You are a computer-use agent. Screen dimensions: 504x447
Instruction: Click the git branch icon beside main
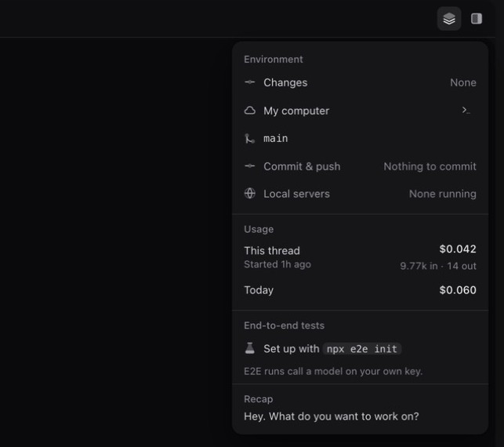[x=250, y=139]
